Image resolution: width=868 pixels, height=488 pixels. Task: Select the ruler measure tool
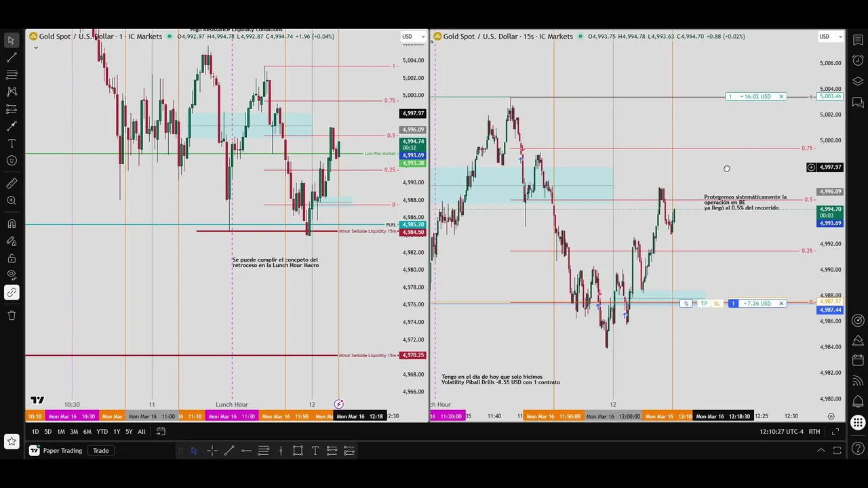click(12, 184)
